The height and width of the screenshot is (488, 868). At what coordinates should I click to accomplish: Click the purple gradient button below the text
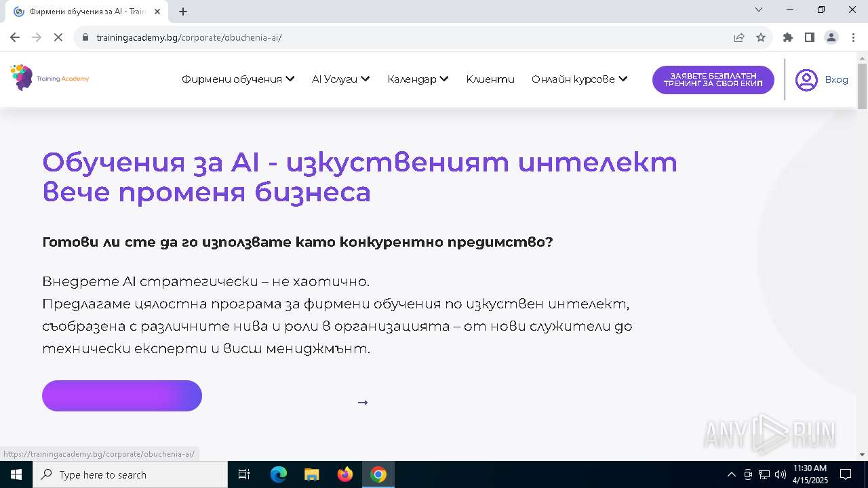pos(122,396)
